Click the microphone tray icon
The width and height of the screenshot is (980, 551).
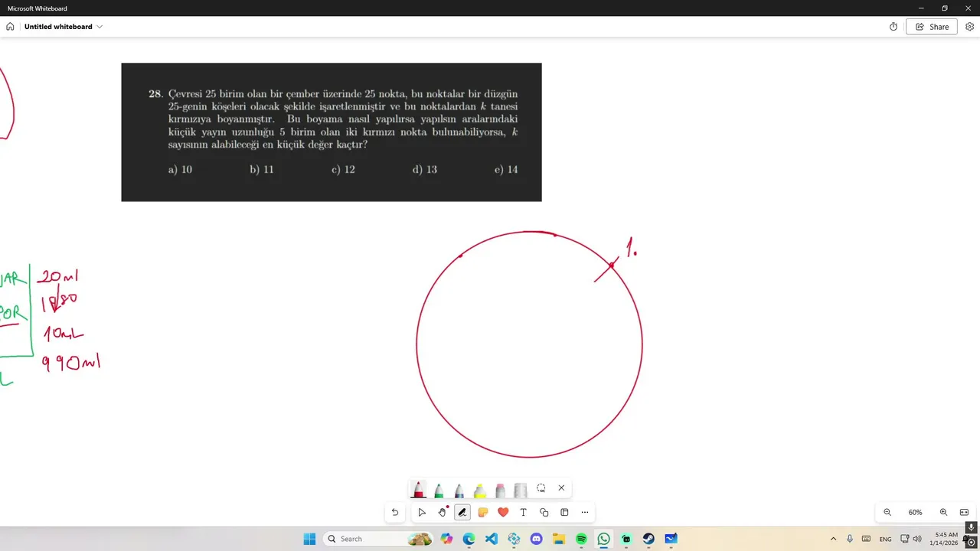click(x=850, y=539)
